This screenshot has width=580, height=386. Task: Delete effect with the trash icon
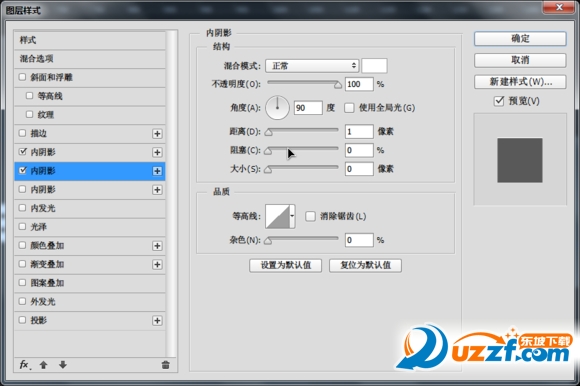tap(165, 365)
